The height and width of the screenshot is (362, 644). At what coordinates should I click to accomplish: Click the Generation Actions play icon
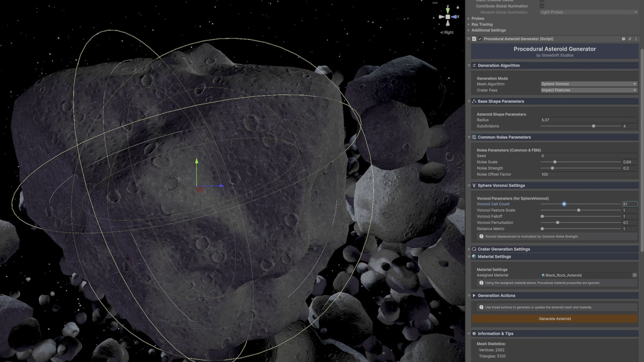click(474, 295)
